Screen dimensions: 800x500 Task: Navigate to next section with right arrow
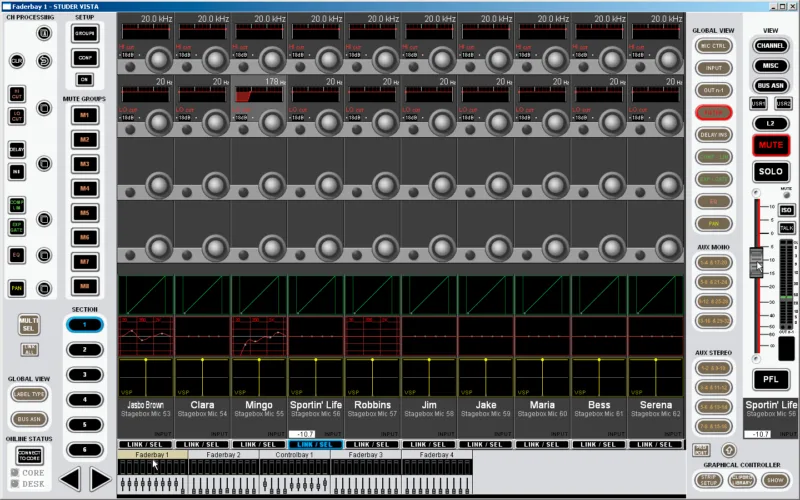100,479
